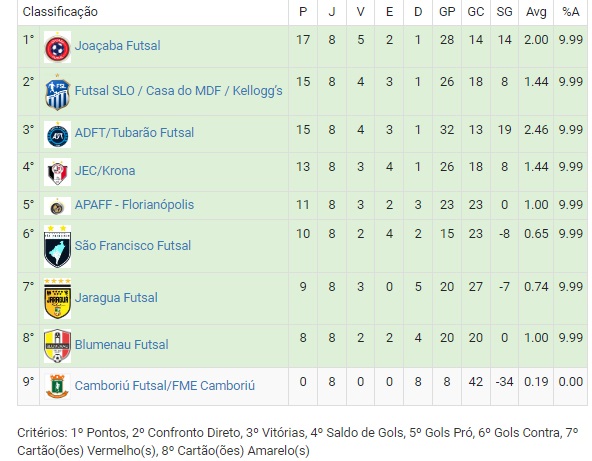
Task: Click the Blumenau Futsal shield logo
Action: 57,346
